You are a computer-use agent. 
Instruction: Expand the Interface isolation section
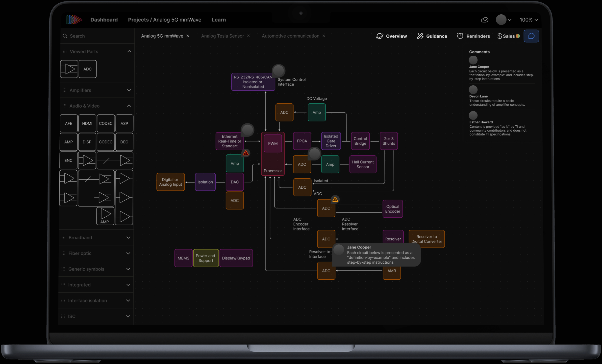[x=128, y=301]
